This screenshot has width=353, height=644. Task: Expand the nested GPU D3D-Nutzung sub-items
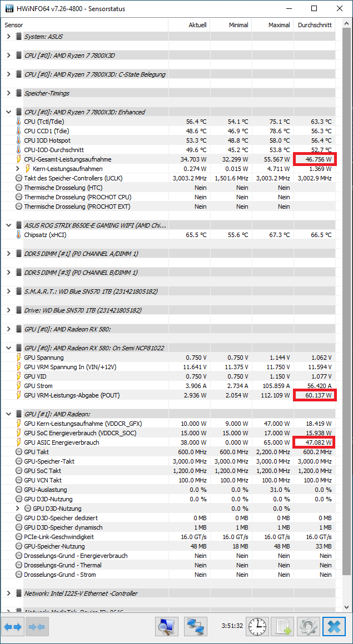(18, 509)
